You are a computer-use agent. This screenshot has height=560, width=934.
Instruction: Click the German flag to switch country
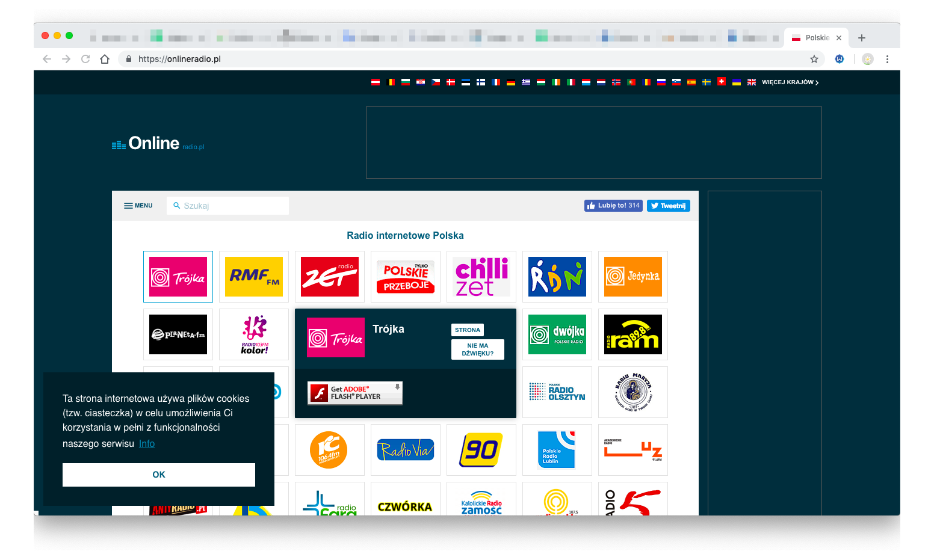tap(510, 82)
